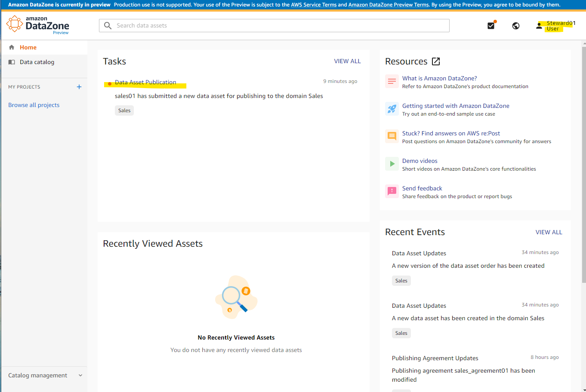Screen dimensions: 586x392
Task: Open the AWS Service Terms link
Action: [314, 5]
